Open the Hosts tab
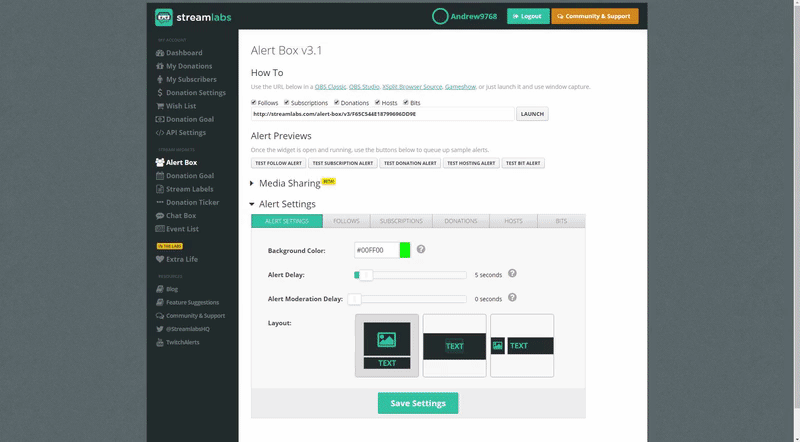 click(x=513, y=221)
